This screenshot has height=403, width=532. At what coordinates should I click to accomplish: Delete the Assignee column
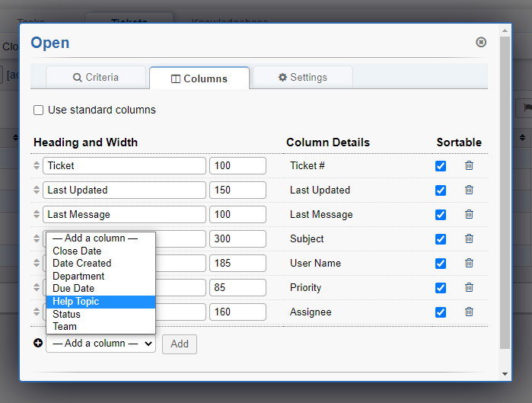coord(469,312)
